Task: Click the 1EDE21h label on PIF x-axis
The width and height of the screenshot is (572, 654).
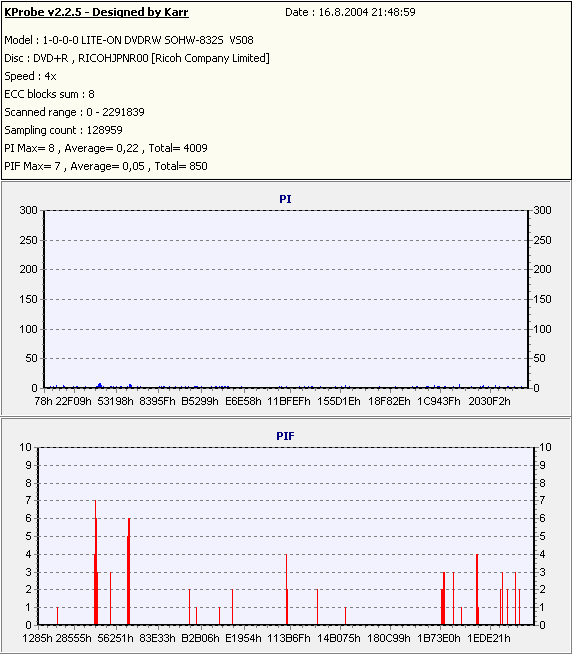Action: [489, 638]
